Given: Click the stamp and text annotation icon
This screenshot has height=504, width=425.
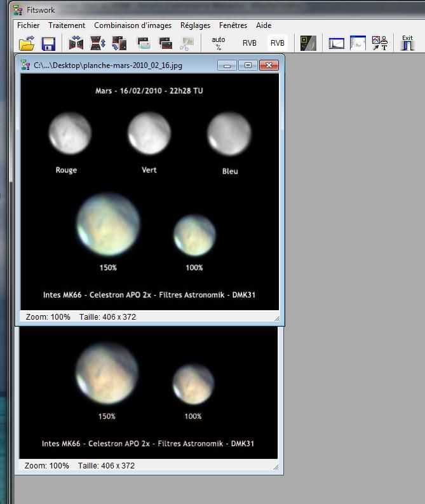Looking at the screenshot, I should click(380, 43).
